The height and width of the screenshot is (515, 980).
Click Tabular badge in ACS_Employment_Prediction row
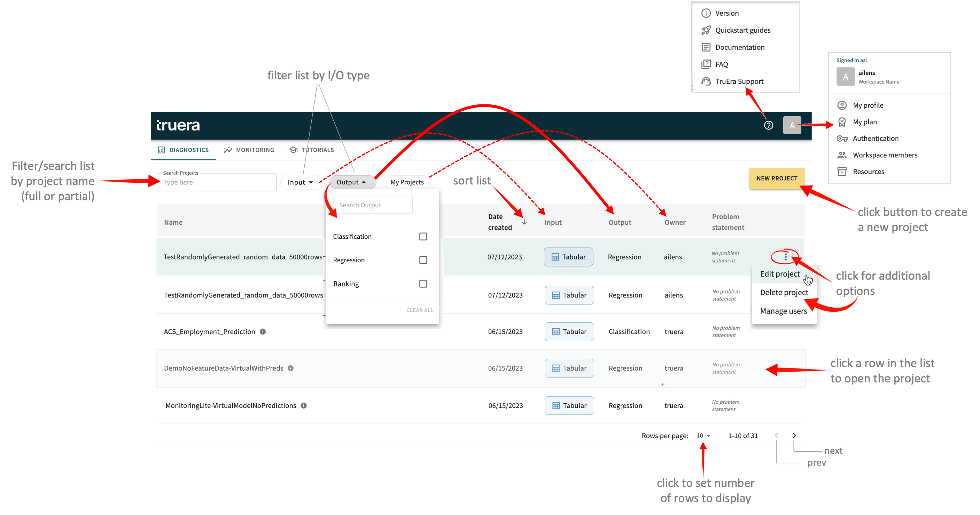tap(569, 332)
